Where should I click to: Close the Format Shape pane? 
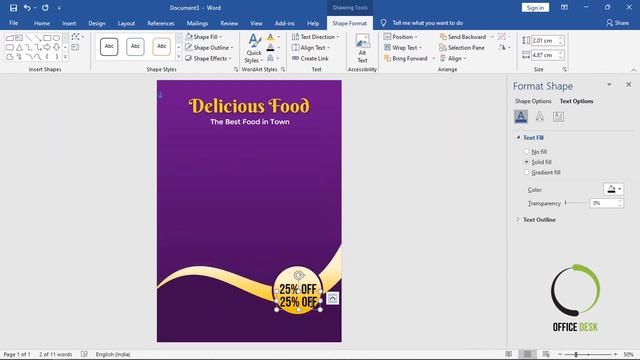click(629, 84)
